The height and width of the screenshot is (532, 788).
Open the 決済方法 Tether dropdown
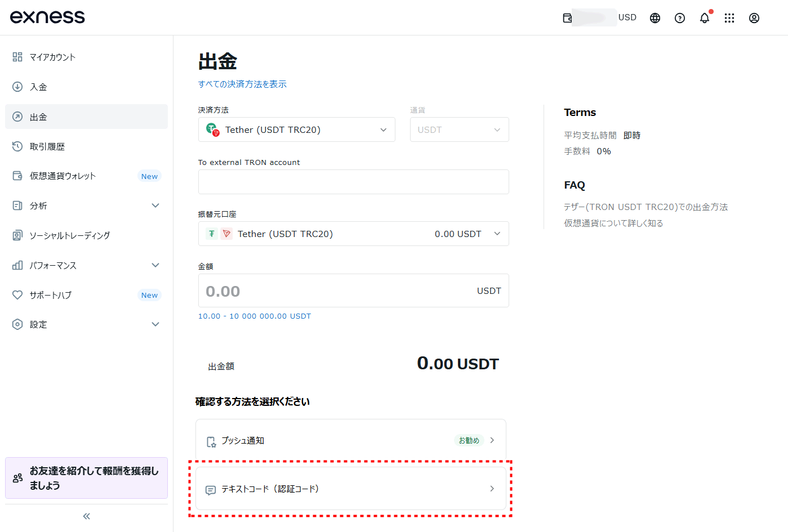297,129
